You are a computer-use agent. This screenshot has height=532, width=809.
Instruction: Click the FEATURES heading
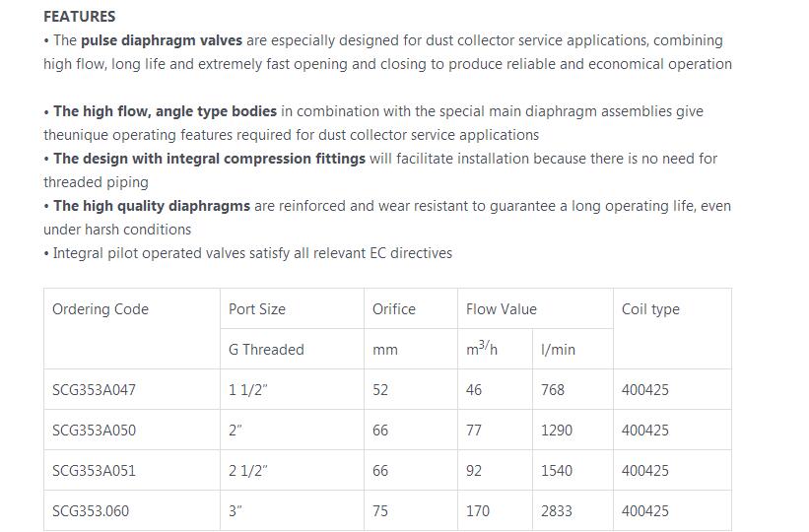(x=79, y=16)
